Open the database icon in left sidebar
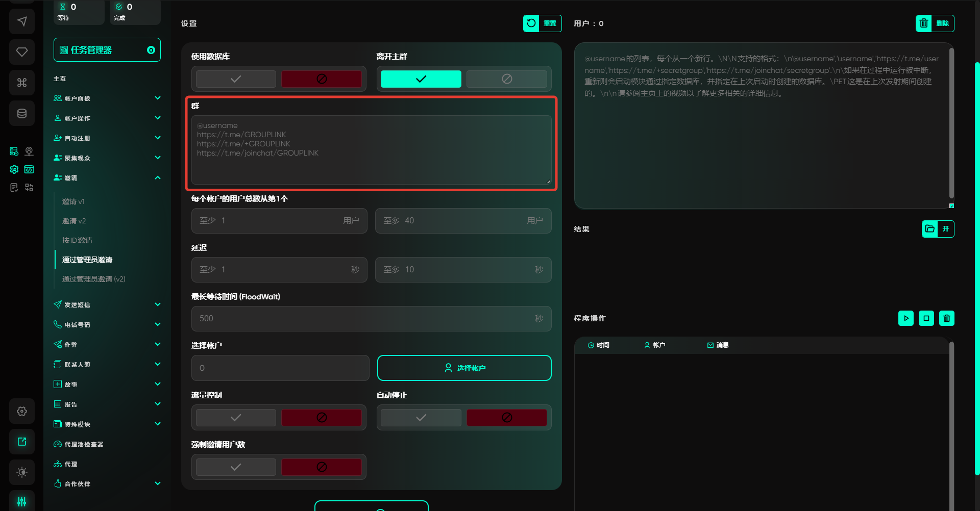980x511 pixels. (22, 113)
